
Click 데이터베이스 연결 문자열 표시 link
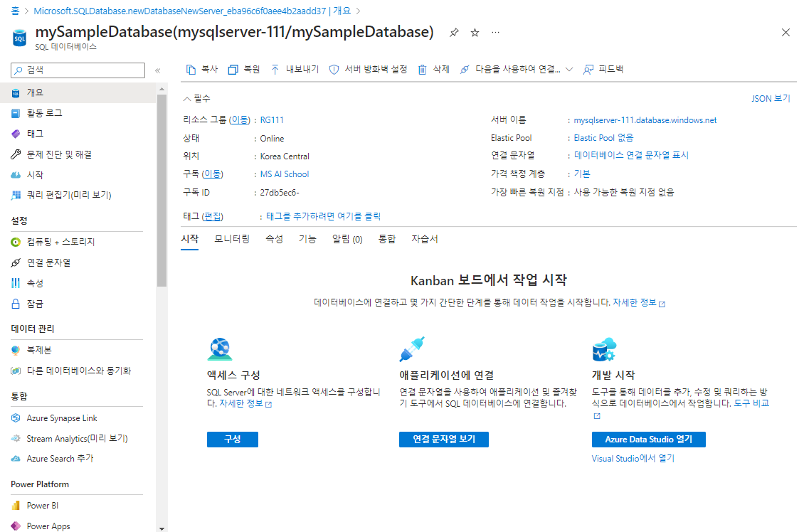tap(631, 155)
